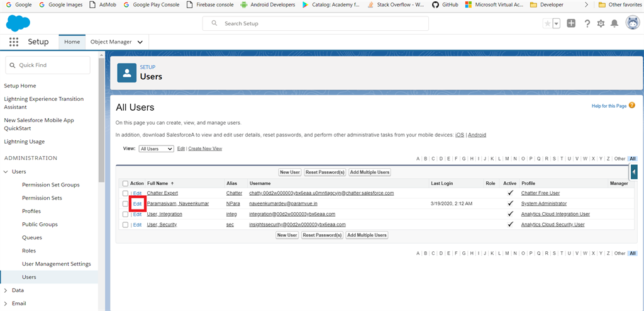Check the User, Security row checkbox
The height and width of the screenshot is (311, 644).
point(125,225)
